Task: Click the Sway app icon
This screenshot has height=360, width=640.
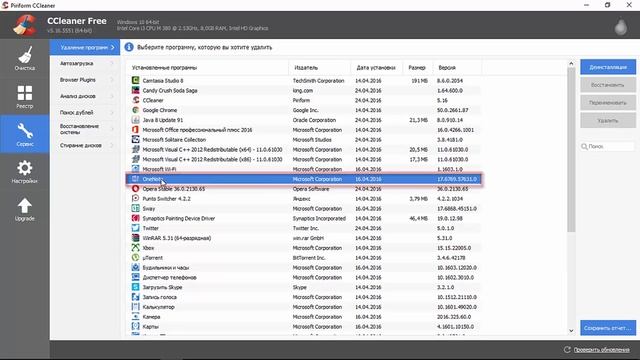Action: point(136,208)
